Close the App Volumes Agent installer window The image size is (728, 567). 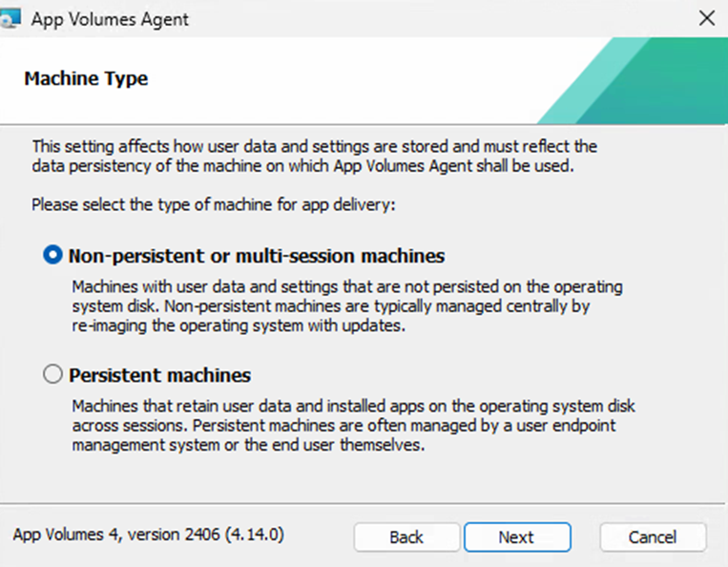706,18
